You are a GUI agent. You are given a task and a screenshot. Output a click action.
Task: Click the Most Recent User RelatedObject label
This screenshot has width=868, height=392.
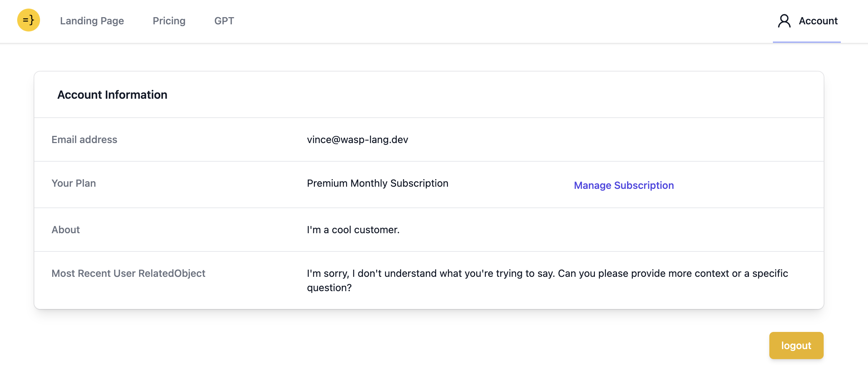(128, 273)
